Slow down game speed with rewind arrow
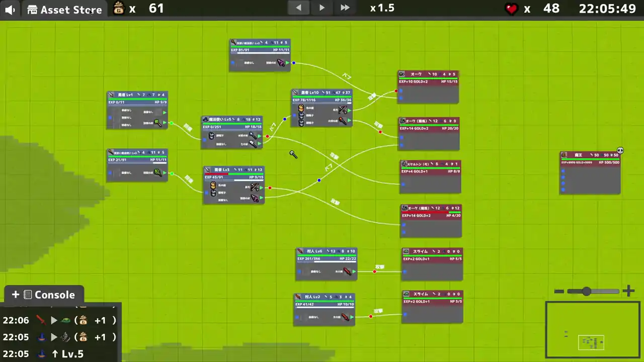This screenshot has height=362, width=644. click(x=299, y=8)
